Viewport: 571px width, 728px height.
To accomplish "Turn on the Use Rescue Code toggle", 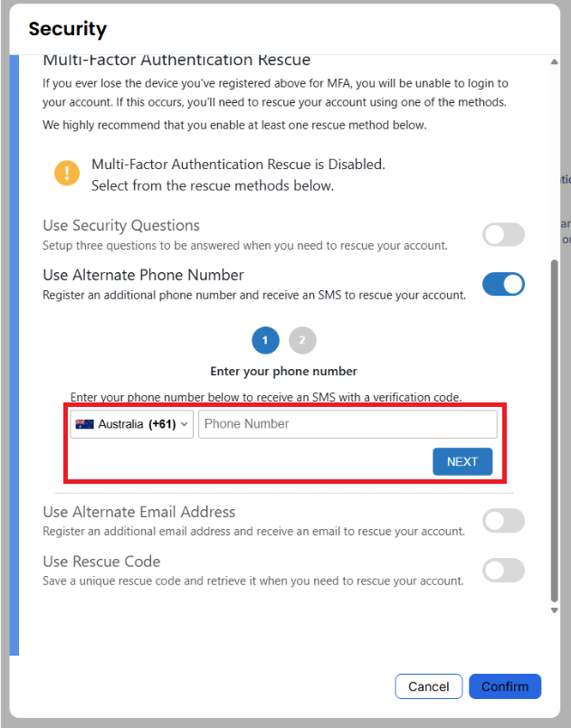I will tap(504, 570).
